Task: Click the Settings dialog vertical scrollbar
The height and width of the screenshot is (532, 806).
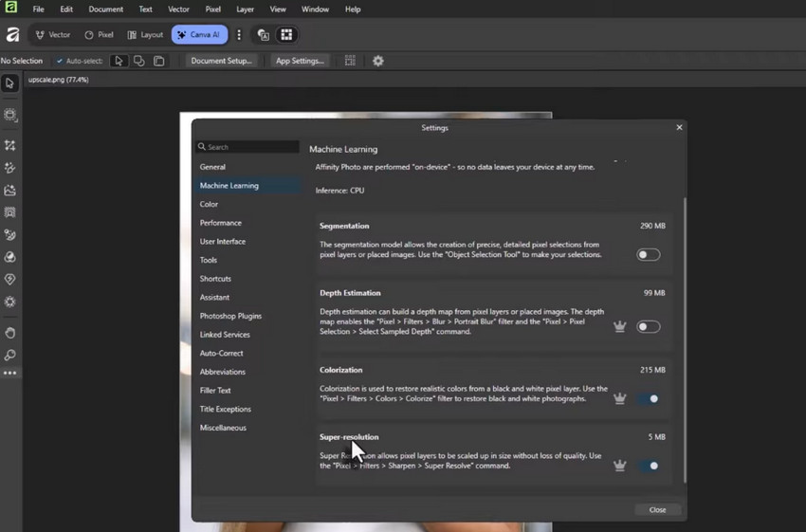Action: [x=685, y=339]
